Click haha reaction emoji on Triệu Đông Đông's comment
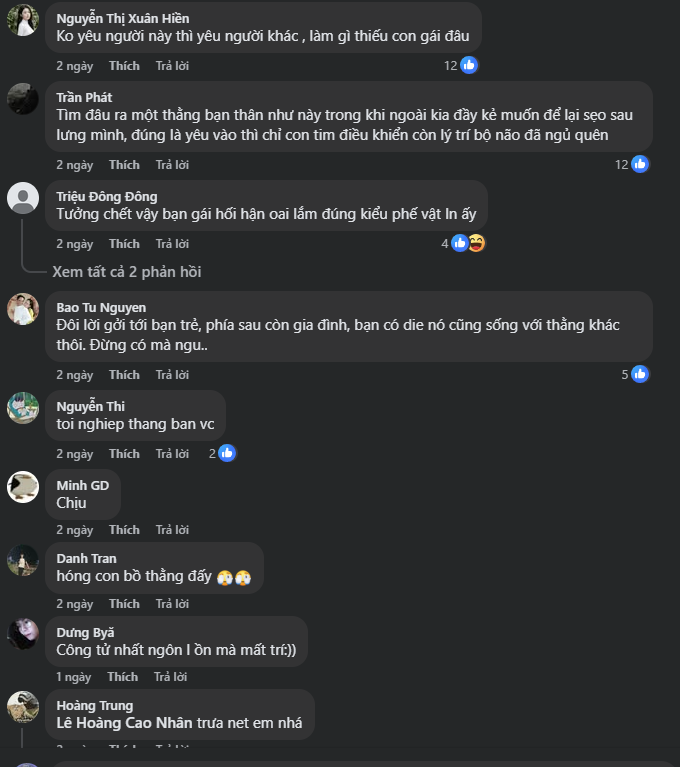This screenshot has width=680, height=767. tap(476, 243)
